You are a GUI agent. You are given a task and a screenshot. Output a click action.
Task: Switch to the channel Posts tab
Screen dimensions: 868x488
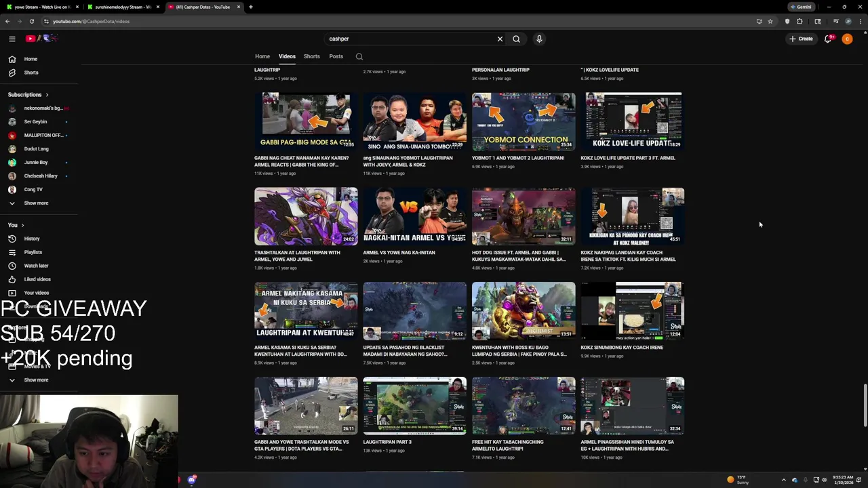point(336,56)
